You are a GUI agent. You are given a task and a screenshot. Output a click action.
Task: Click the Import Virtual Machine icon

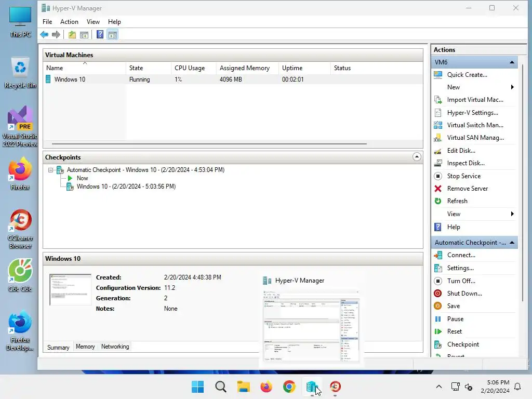pyautogui.click(x=438, y=100)
